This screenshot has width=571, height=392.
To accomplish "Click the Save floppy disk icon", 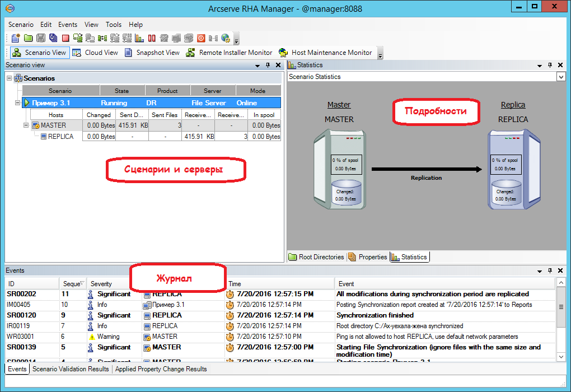I will click(41, 38).
